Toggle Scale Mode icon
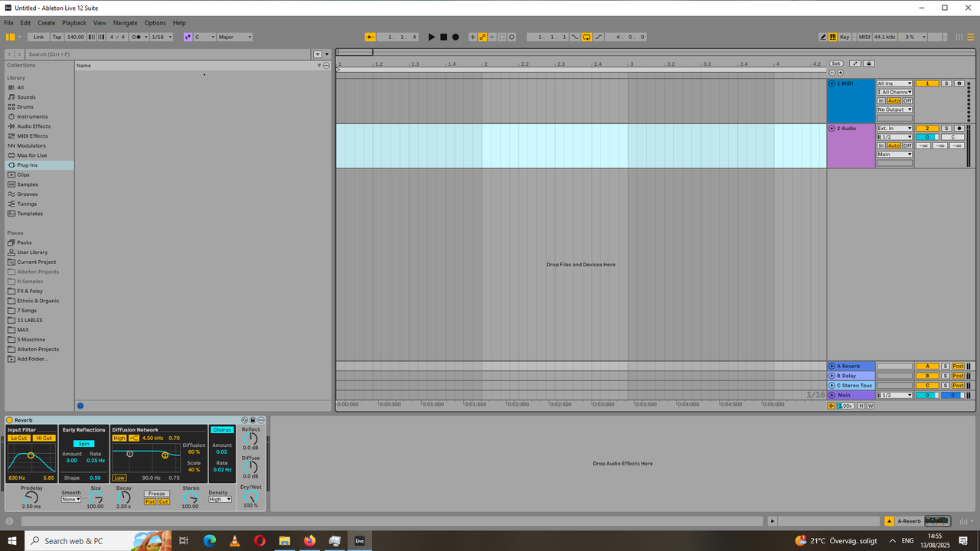Viewport: 980px width, 551px height. coord(188,37)
